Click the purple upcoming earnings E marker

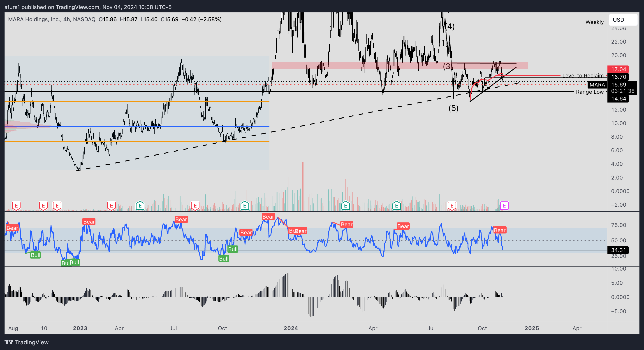tap(504, 206)
